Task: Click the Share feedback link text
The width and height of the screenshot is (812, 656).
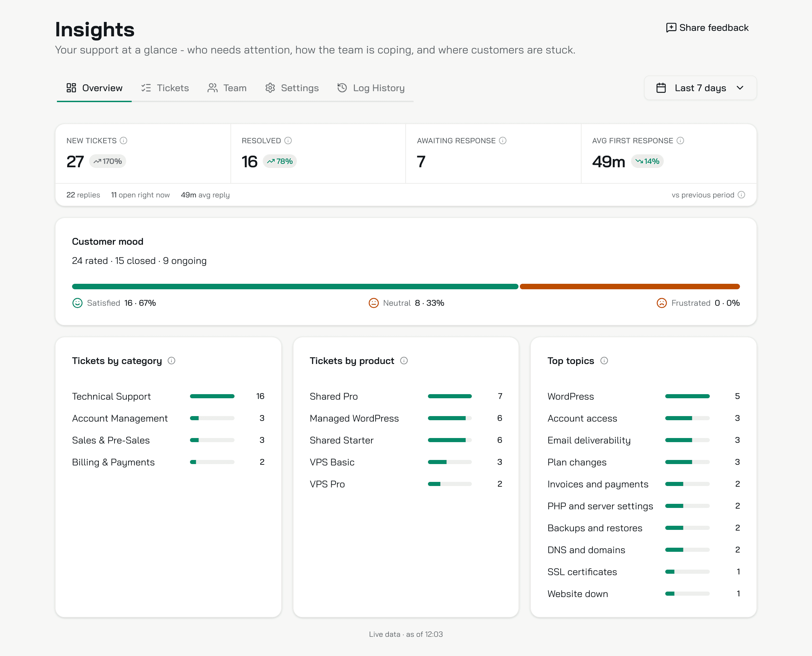Action: click(x=714, y=27)
